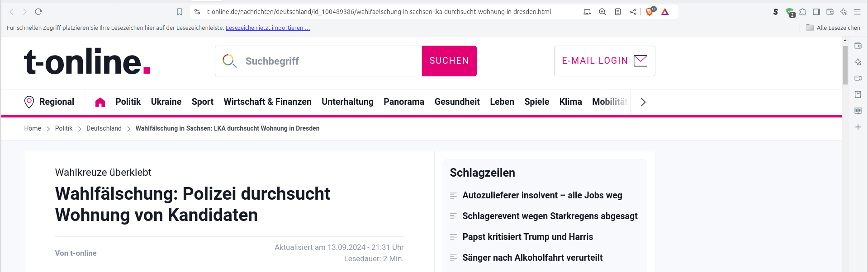Open the green shield extension with badge 2

790,12
